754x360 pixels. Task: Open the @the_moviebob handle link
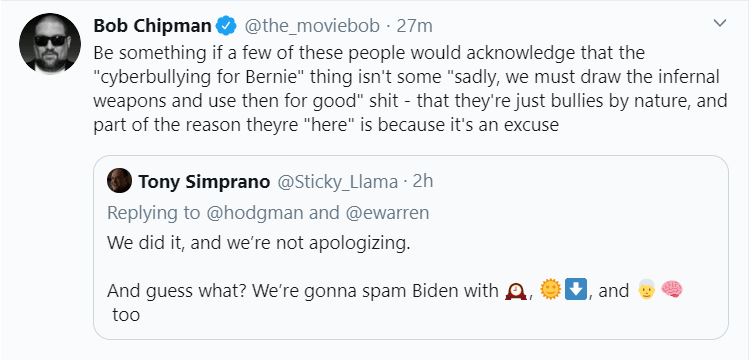[312, 26]
